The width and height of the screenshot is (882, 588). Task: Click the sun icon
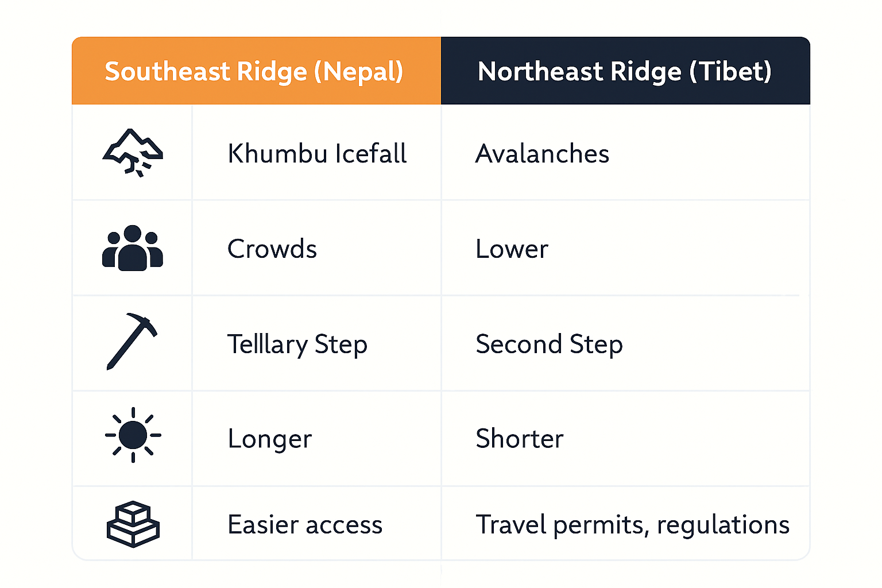133,435
